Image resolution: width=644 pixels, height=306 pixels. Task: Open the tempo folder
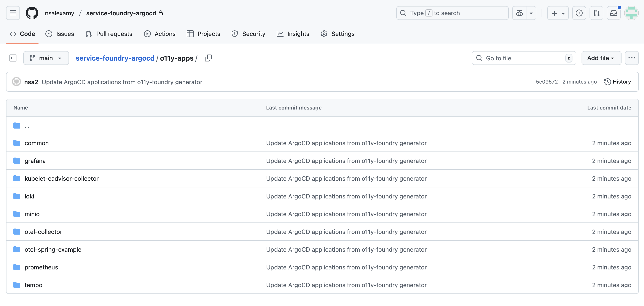pos(33,285)
